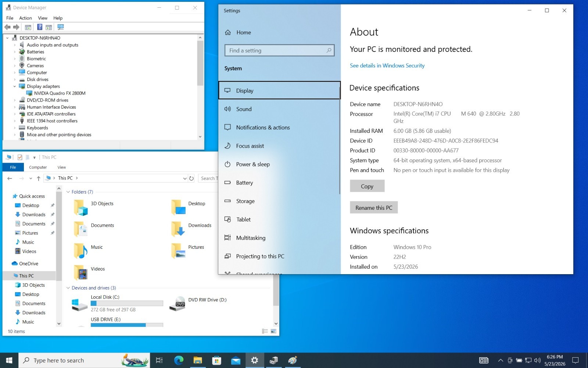
Task: Expand the Keyboards node in Device Manager
Action: (x=15, y=128)
